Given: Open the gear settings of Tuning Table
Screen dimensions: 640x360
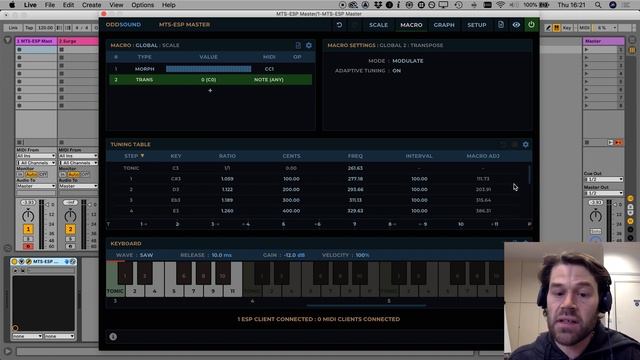Looking at the screenshot, I should pos(525,144).
